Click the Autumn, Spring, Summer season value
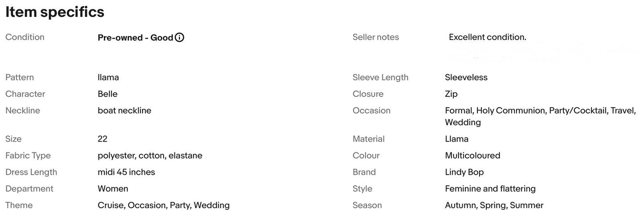 tap(494, 205)
